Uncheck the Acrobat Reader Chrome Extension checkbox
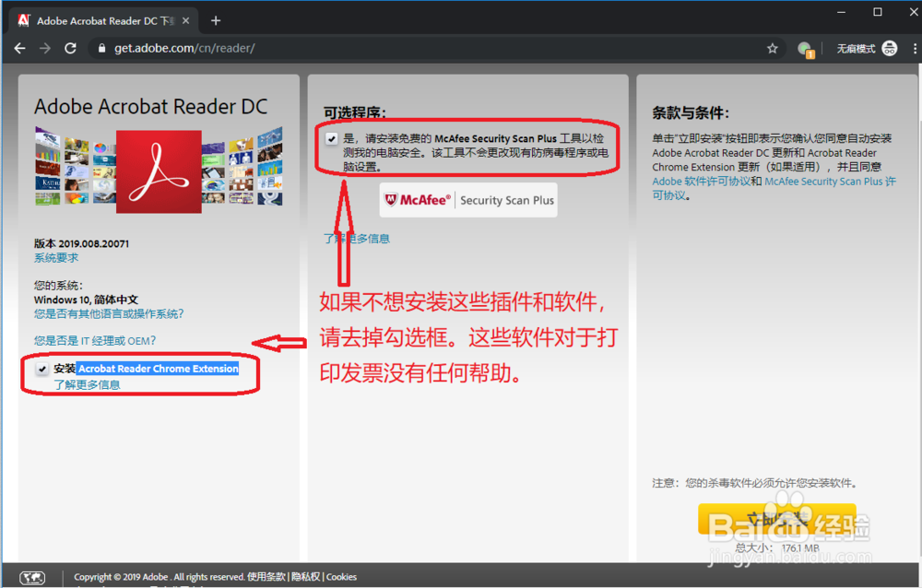This screenshot has width=922, height=588. [41, 370]
